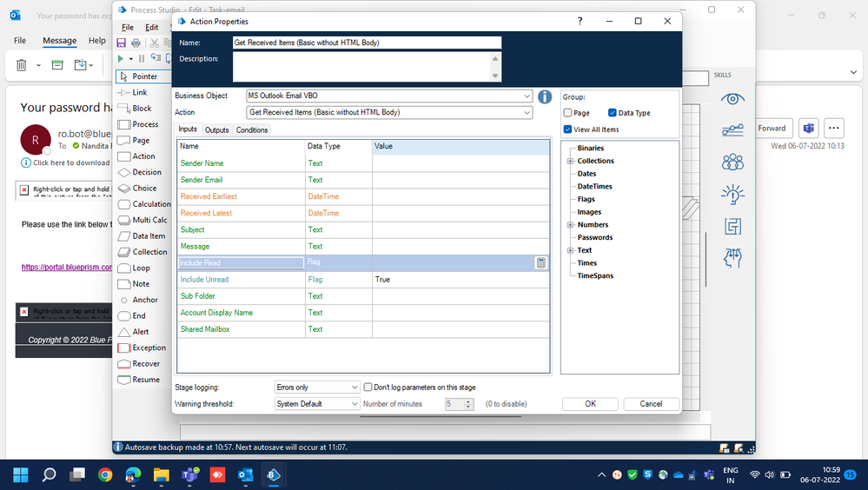Switch to the Outputs tab
The image size is (868, 490).
[x=216, y=130]
